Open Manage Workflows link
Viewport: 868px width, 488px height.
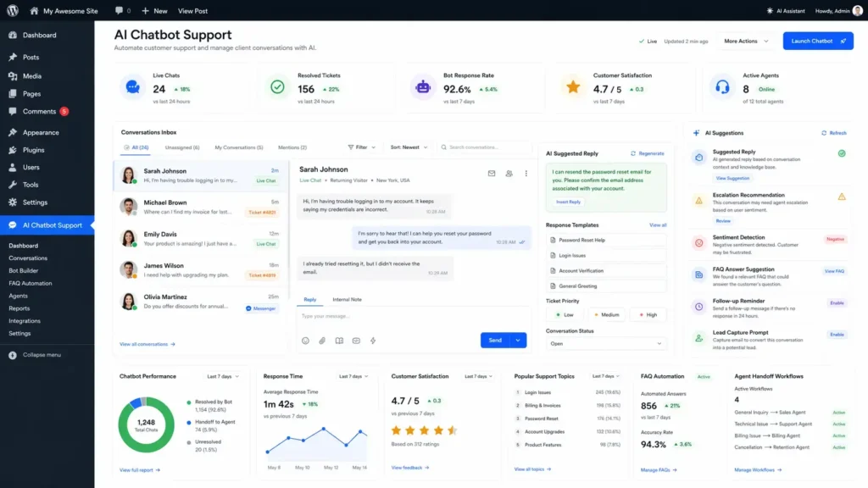pos(758,469)
